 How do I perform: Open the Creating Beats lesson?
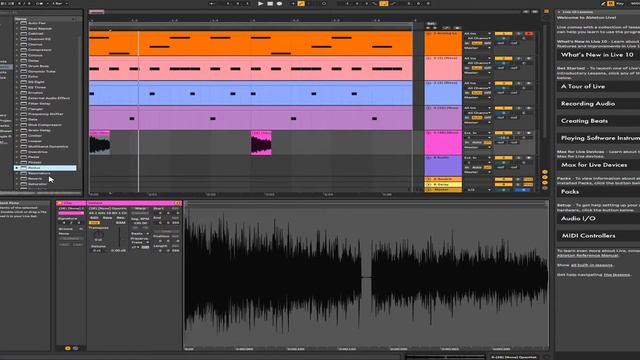point(598,121)
